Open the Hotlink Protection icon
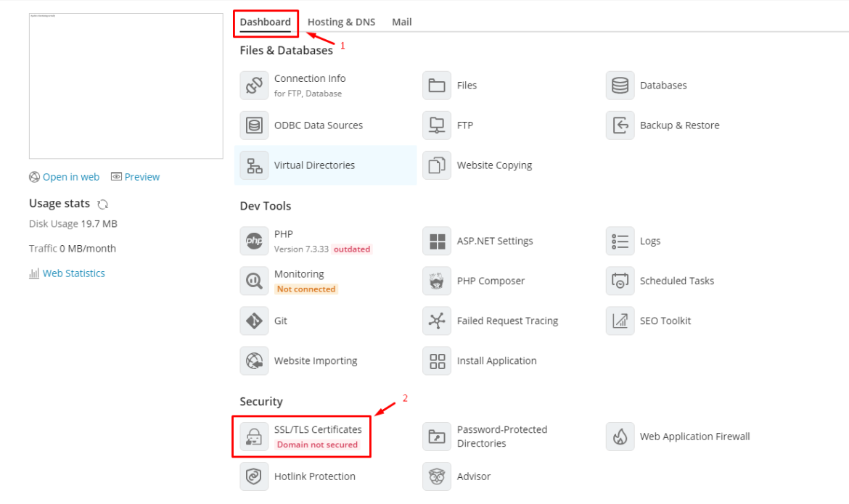The width and height of the screenshot is (849, 504). 254,476
